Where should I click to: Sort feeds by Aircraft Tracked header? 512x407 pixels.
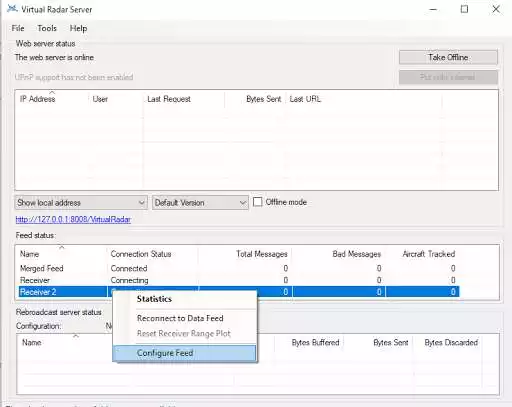pos(429,254)
